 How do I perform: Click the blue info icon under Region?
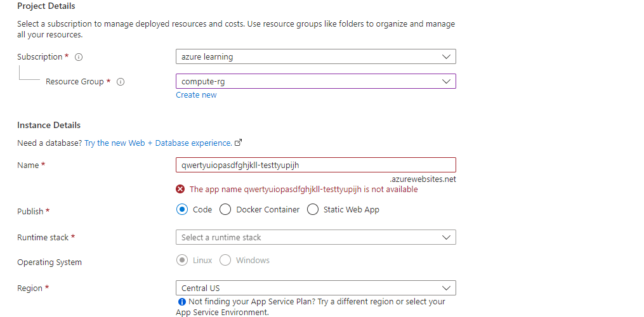coord(182,302)
